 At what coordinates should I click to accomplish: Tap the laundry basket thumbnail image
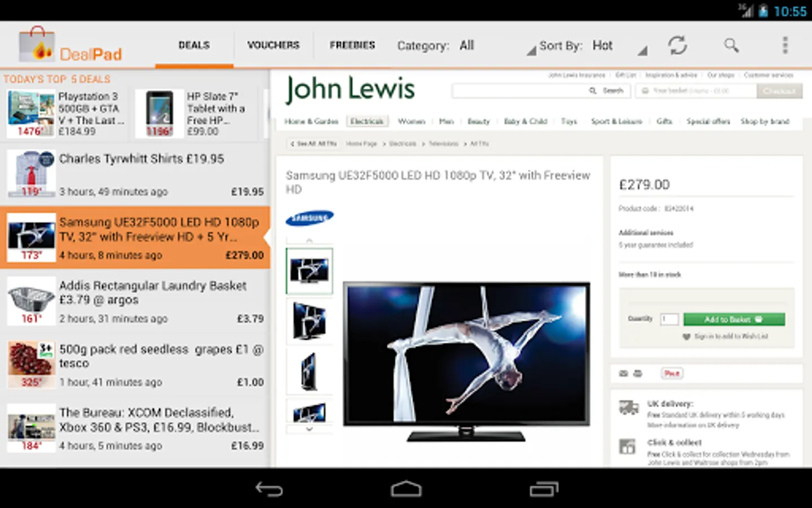(32, 301)
